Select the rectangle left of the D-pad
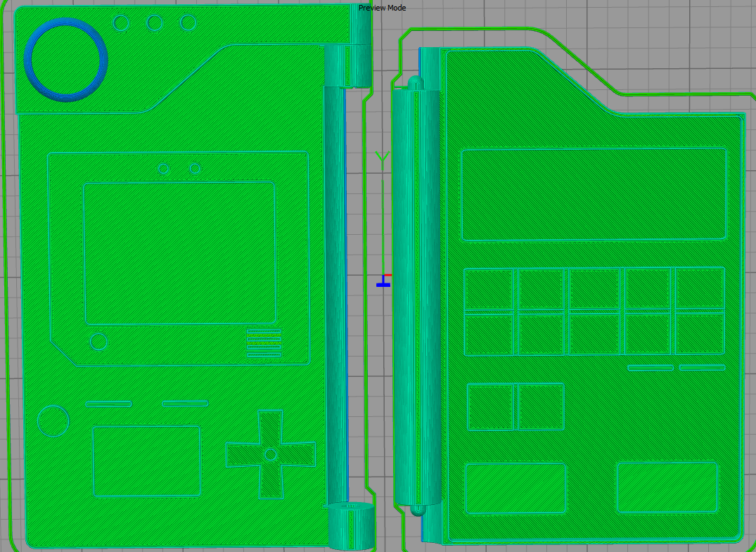 tap(146, 461)
